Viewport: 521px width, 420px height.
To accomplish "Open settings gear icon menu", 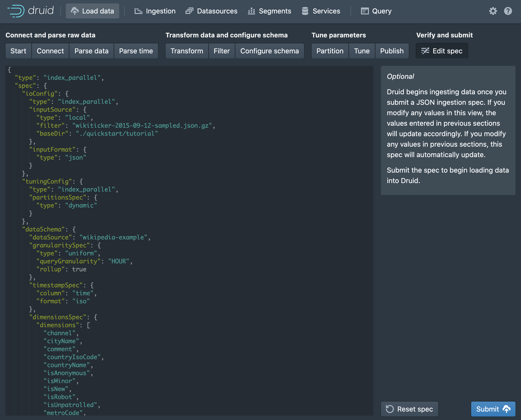I will pyautogui.click(x=493, y=11).
